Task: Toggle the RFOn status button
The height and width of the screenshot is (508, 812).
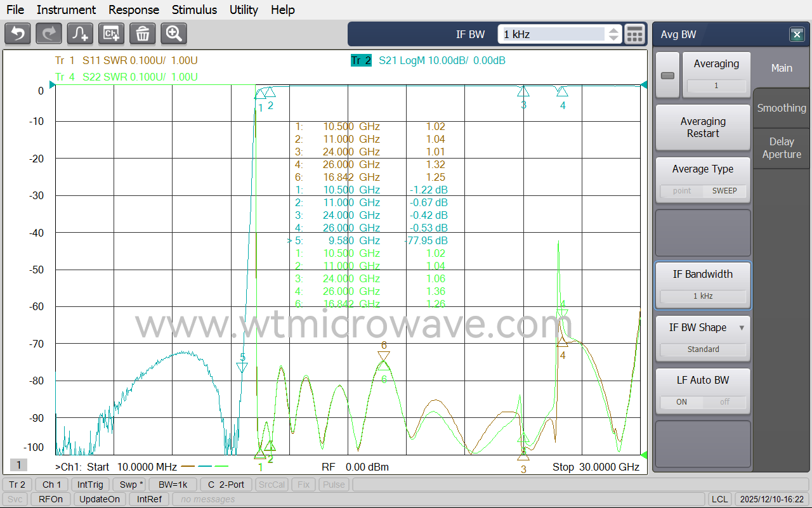Action: click(x=51, y=499)
